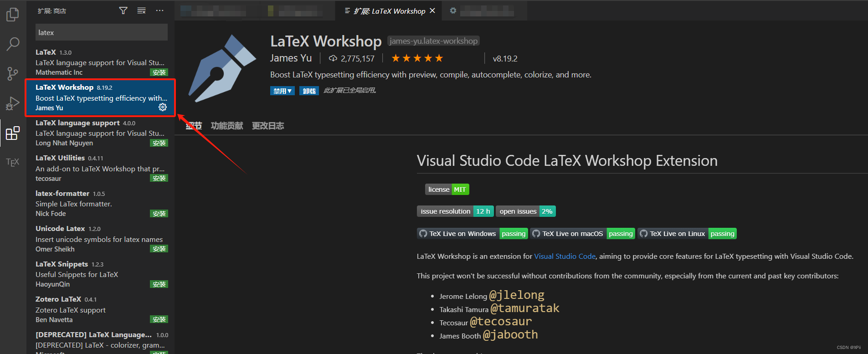The width and height of the screenshot is (868, 354).
Task: Select the Extensions view icon
Action: [x=13, y=133]
